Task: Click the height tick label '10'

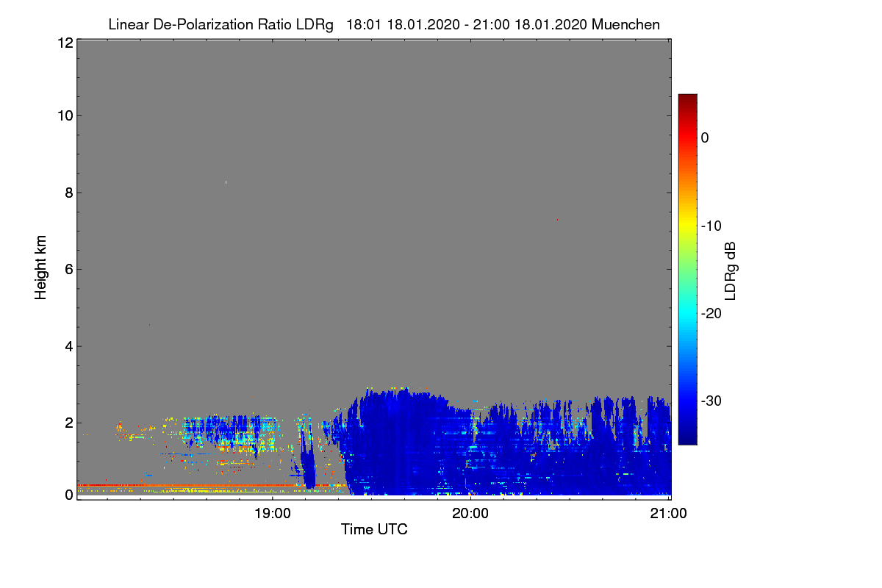Action: [x=64, y=115]
